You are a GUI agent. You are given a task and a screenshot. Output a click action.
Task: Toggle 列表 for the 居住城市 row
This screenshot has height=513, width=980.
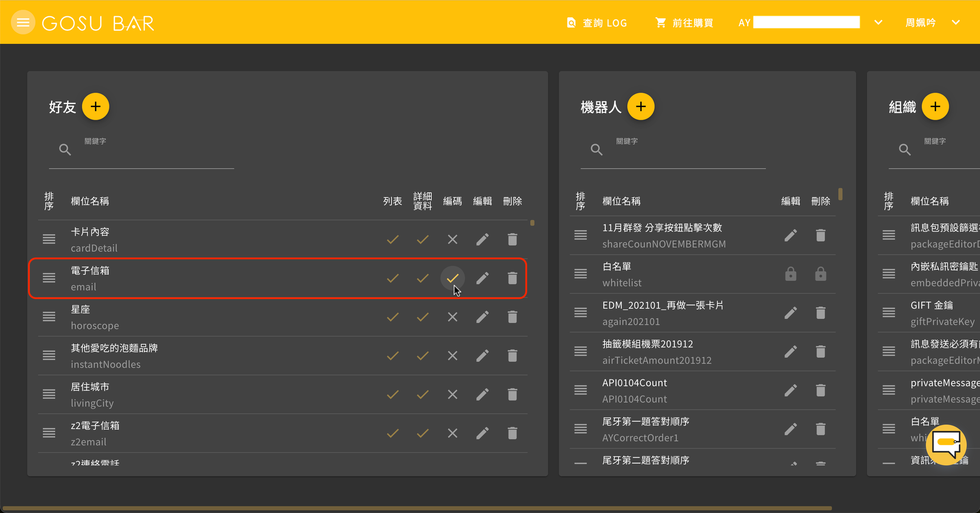(393, 394)
